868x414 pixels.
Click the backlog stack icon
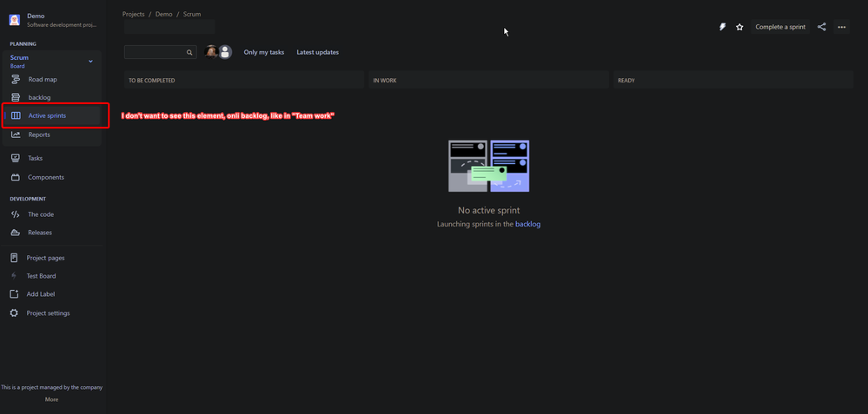(x=16, y=98)
